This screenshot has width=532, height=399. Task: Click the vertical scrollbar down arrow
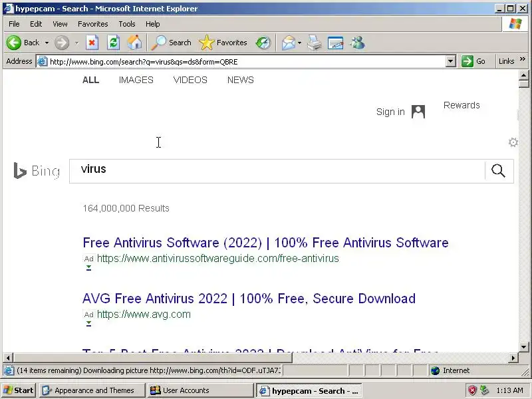coord(523,346)
